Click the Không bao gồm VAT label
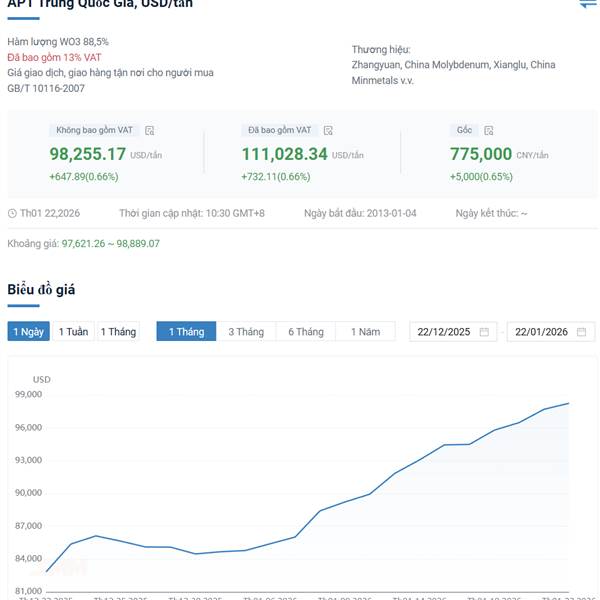 click(96, 130)
